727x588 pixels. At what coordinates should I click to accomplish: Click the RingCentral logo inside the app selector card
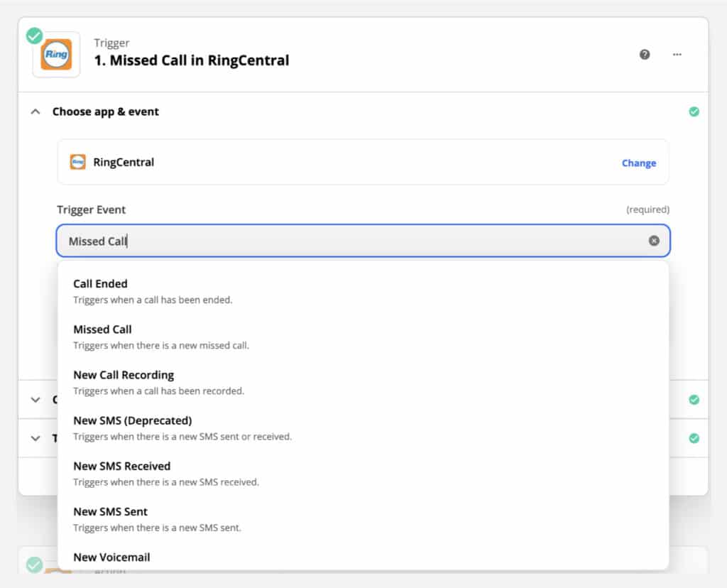tap(79, 162)
